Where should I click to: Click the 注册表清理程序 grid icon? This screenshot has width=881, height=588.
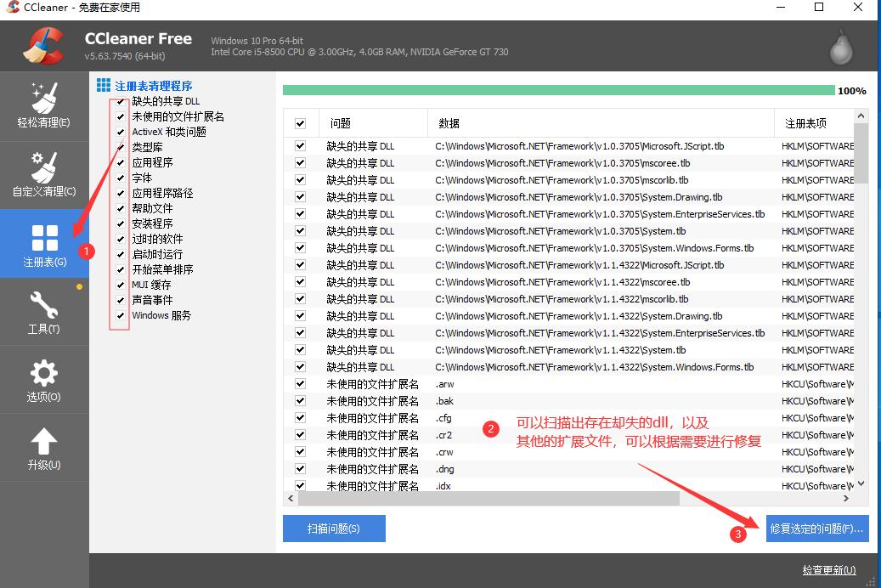104,85
